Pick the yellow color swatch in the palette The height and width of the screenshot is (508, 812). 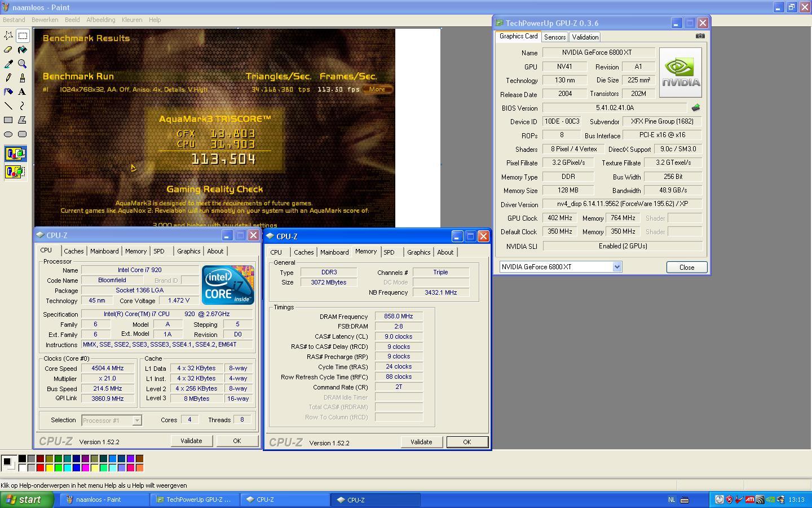coord(49,467)
